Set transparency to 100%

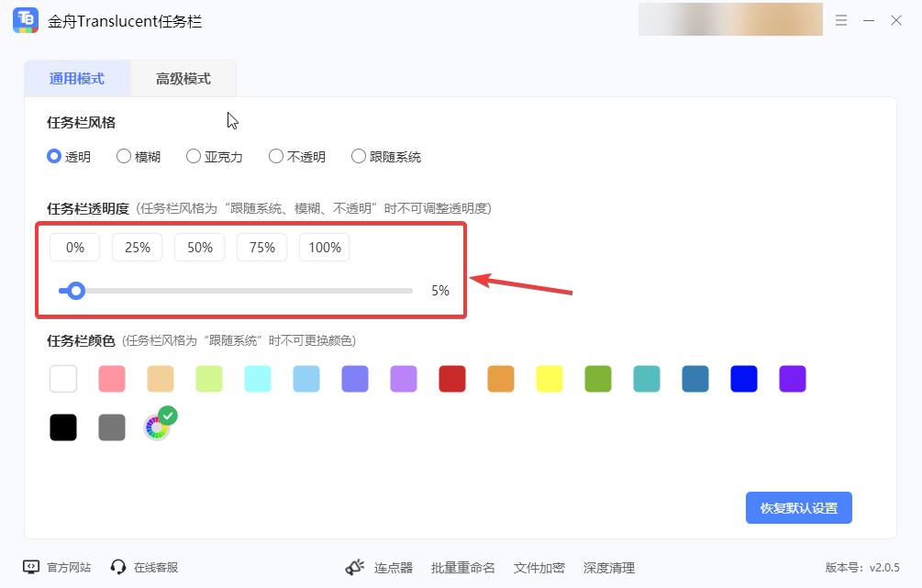[x=324, y=247]
